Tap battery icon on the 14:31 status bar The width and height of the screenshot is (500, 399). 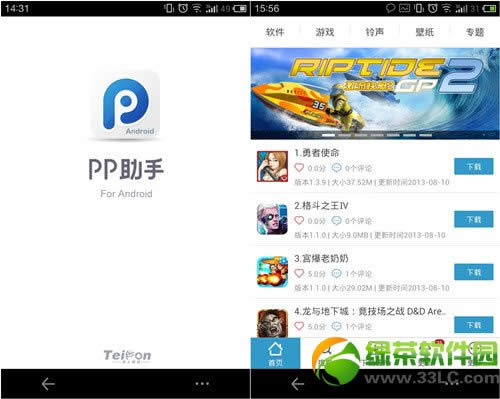click(x=240, y=8)
